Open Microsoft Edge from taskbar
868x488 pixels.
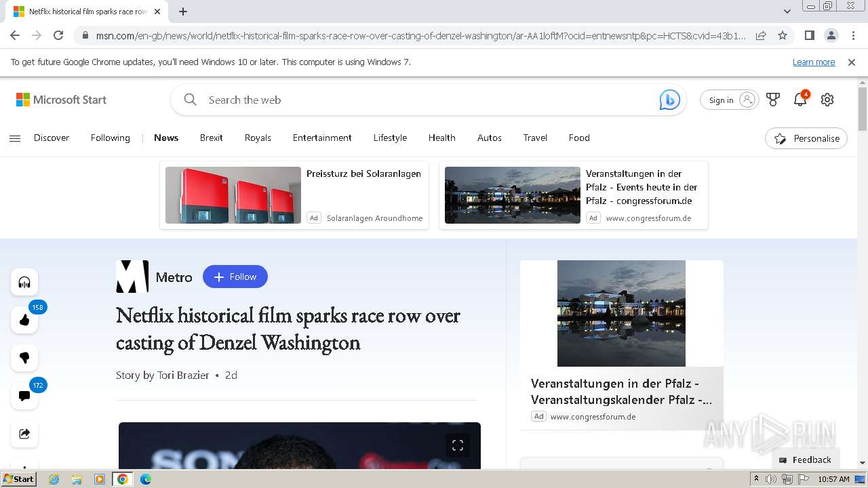pos(146,479)
